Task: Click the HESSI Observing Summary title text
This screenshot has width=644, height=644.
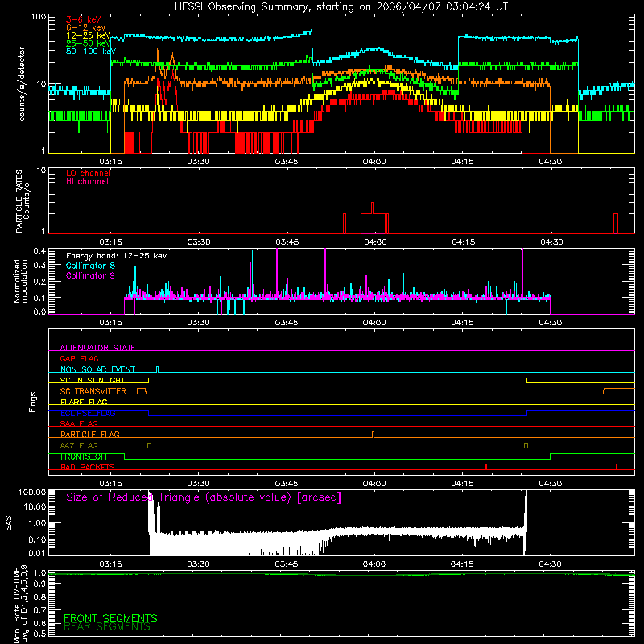Action: click(341, 7)
